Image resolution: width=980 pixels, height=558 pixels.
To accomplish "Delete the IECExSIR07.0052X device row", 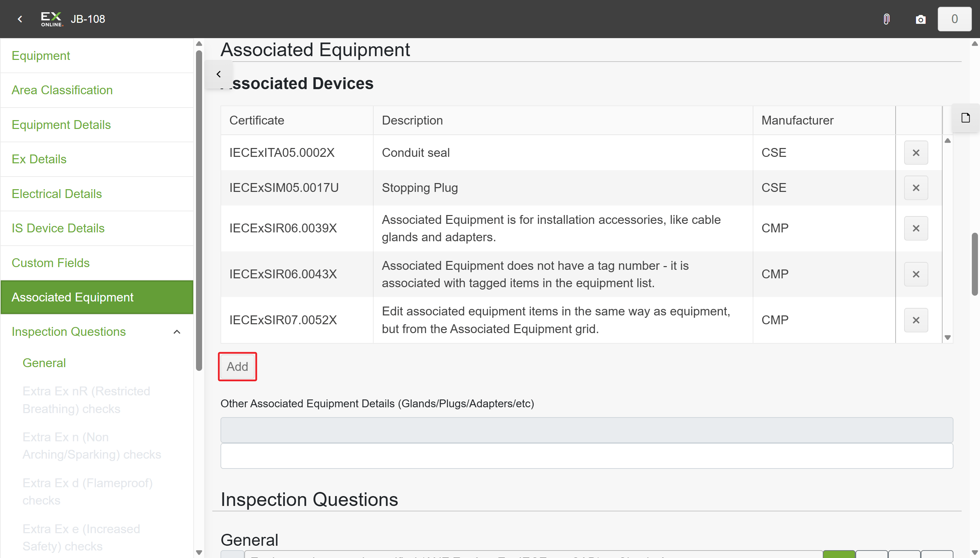I will [x=916, y=320].
